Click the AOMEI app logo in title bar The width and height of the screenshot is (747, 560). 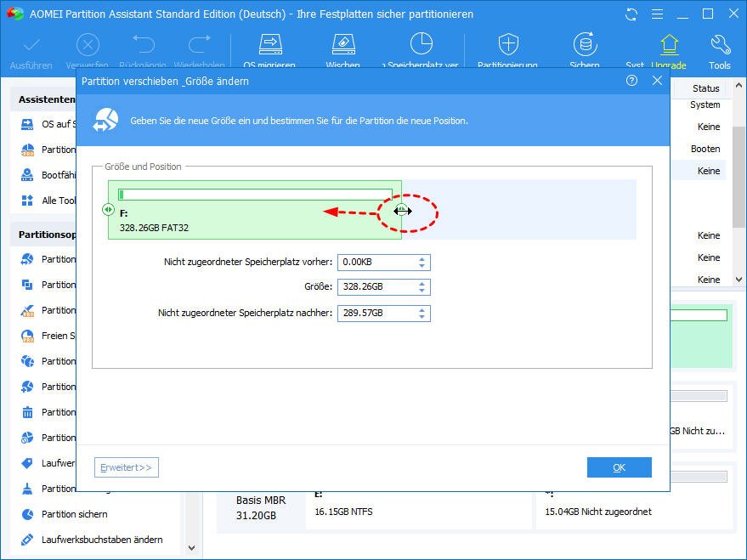[14, 13]
